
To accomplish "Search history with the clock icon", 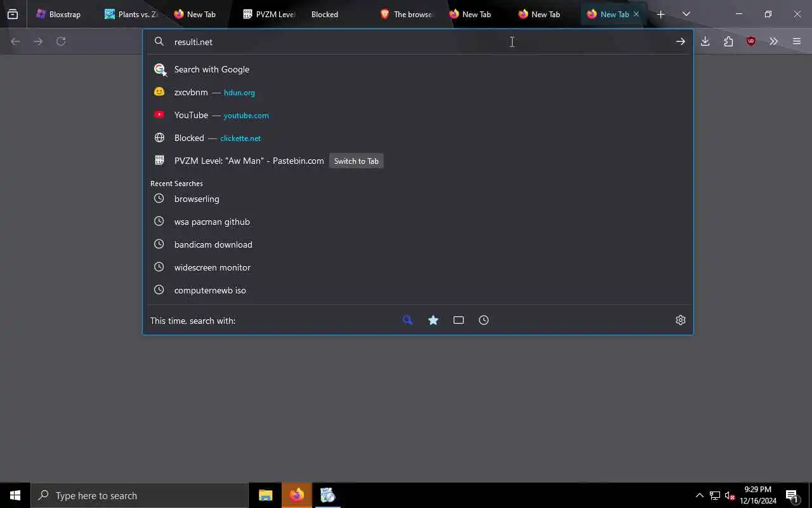I will tap(484, 320).
